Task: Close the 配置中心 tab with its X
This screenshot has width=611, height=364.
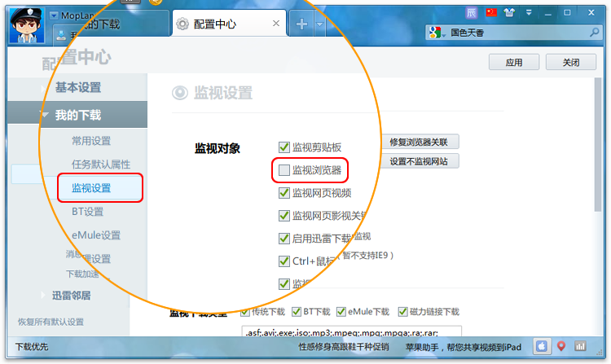Action: point(276,24)
